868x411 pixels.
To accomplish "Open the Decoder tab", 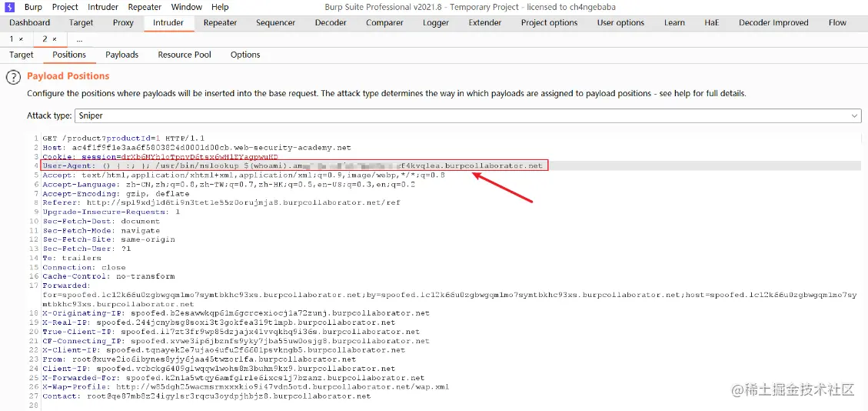I will click(x=331, y=23).
